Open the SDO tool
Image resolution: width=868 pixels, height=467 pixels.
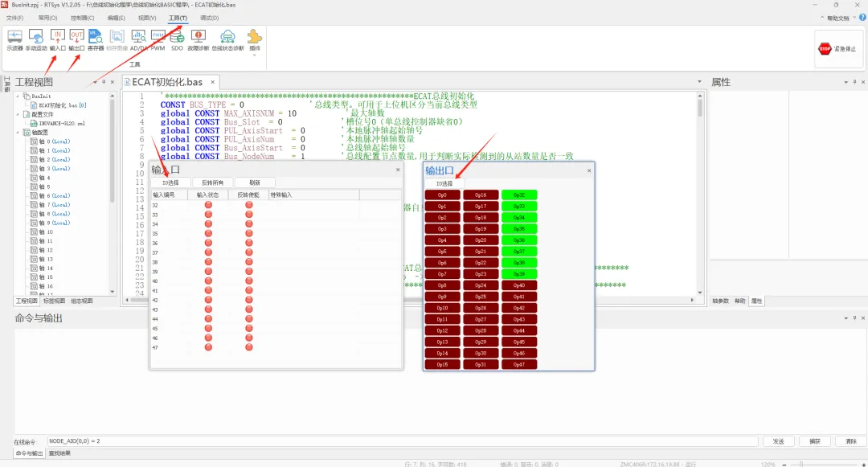point(177,40)
